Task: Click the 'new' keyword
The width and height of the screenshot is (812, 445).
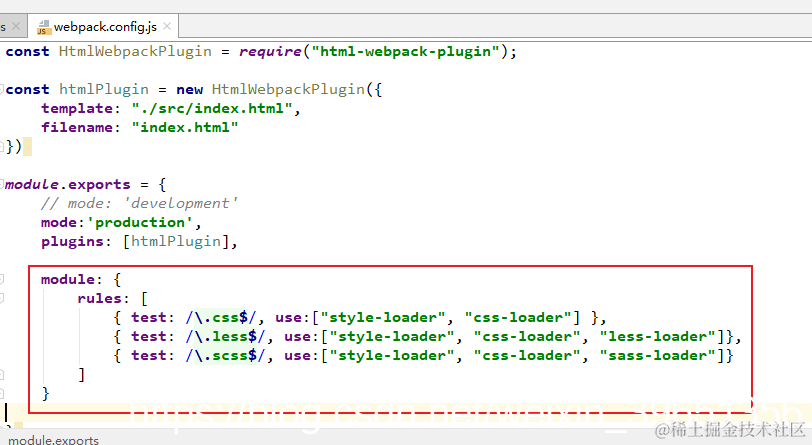Action: [190, 89]
